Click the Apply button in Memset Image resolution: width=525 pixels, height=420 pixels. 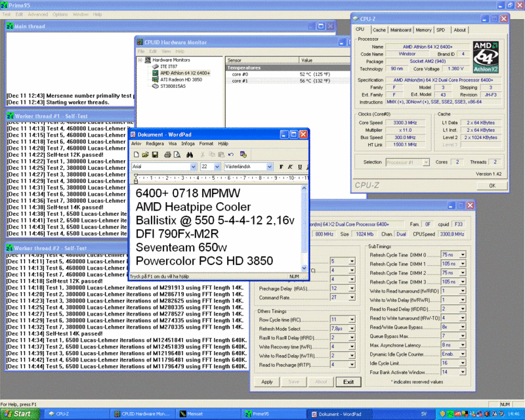pyautogui.click(x=267, y=382)
